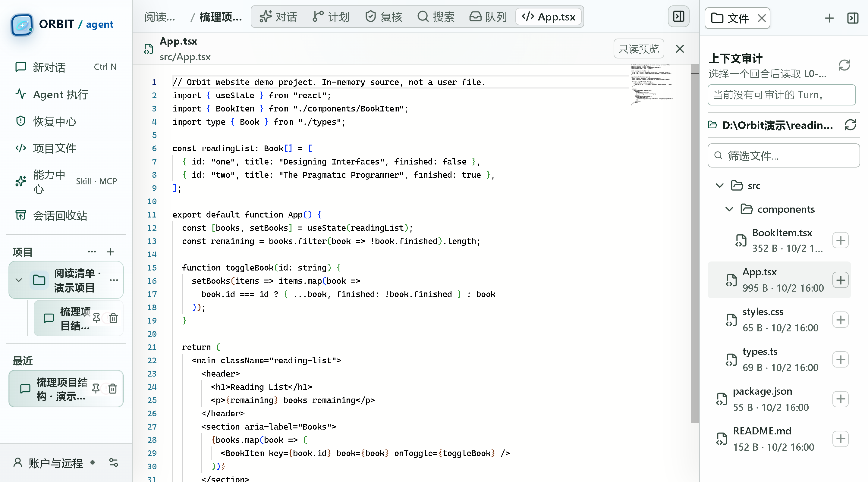
Task: Add README.md to context
Action: (x=840, y=439)
